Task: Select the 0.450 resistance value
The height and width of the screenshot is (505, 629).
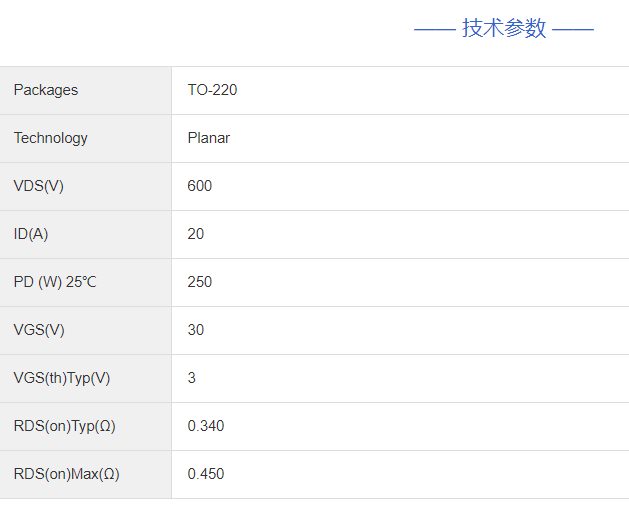Action: click(x=206, y=474)
